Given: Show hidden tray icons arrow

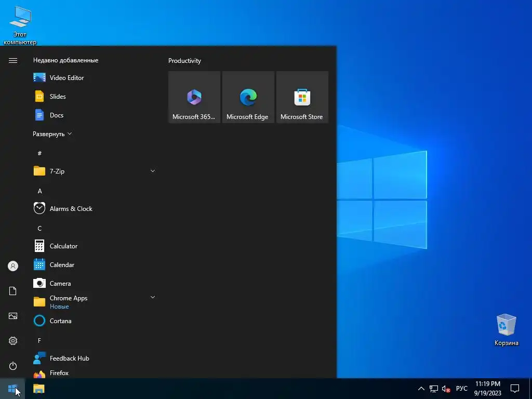Looking at the screenshot, I should click(x=421, y=389).
